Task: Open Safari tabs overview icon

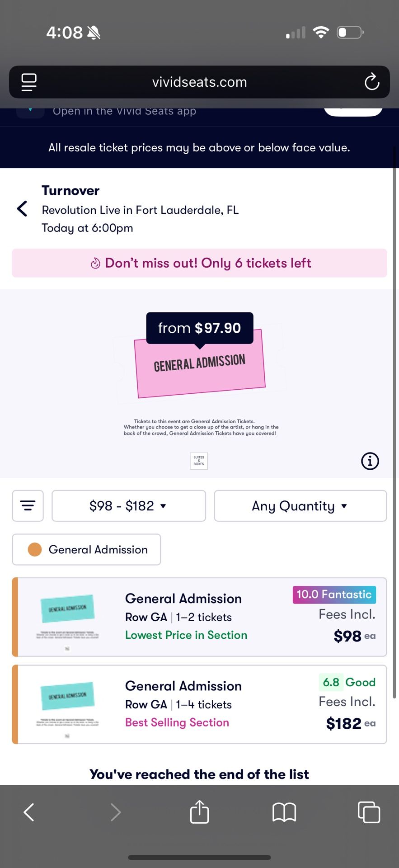Action: pos(369,812)
